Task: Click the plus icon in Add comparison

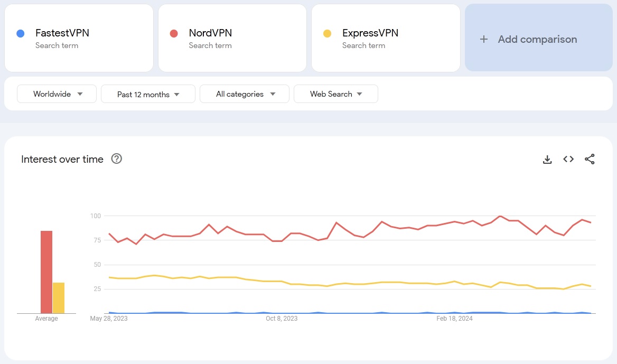Action: [483, 39]
